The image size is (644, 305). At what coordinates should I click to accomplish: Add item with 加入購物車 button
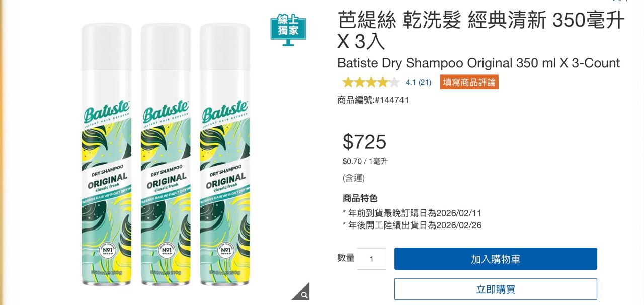pos(496,259)
